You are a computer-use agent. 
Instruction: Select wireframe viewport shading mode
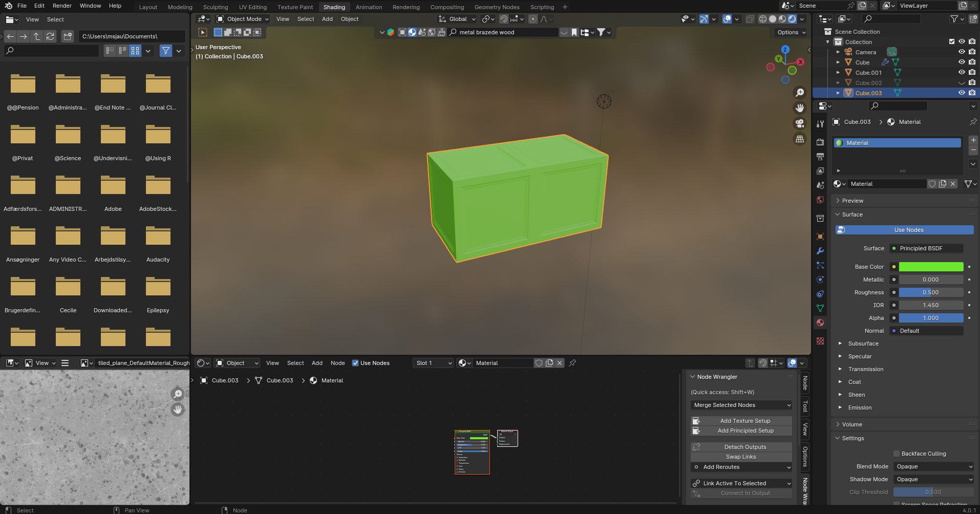point(763,19)
